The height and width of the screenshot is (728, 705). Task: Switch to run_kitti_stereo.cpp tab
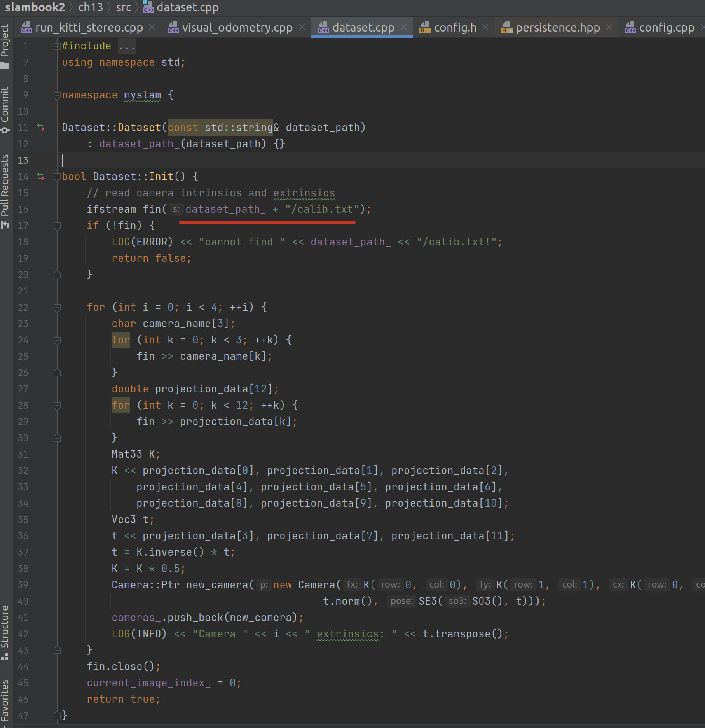coord(89,28)
